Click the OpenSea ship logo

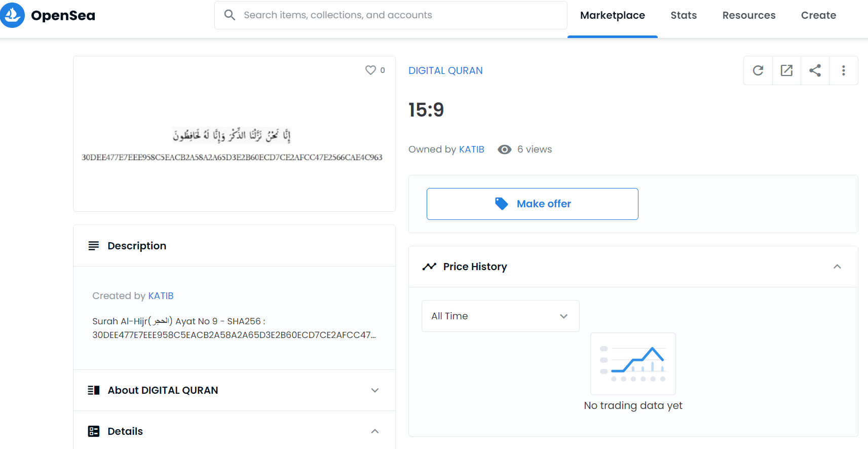pos(12,15)
